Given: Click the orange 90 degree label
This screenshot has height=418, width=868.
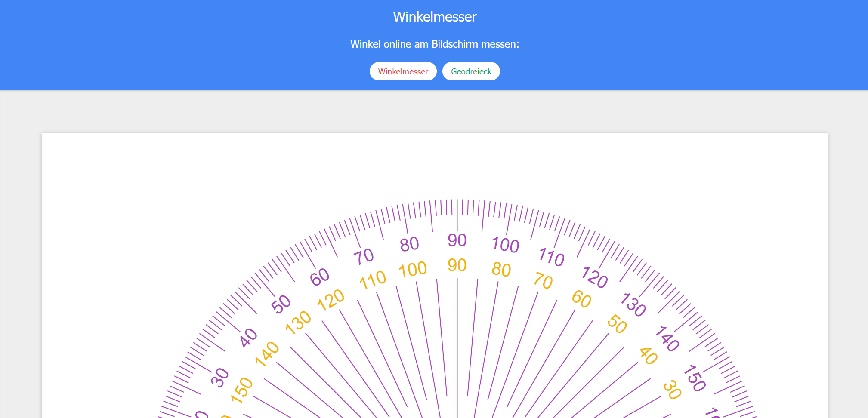Looking at the screenshot, I should point(457,265).
